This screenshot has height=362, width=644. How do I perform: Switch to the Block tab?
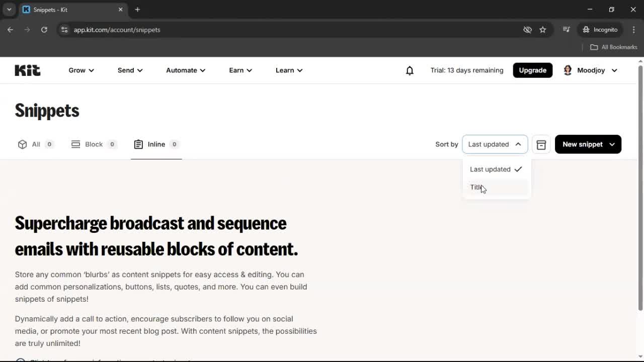tap(93, 144)
